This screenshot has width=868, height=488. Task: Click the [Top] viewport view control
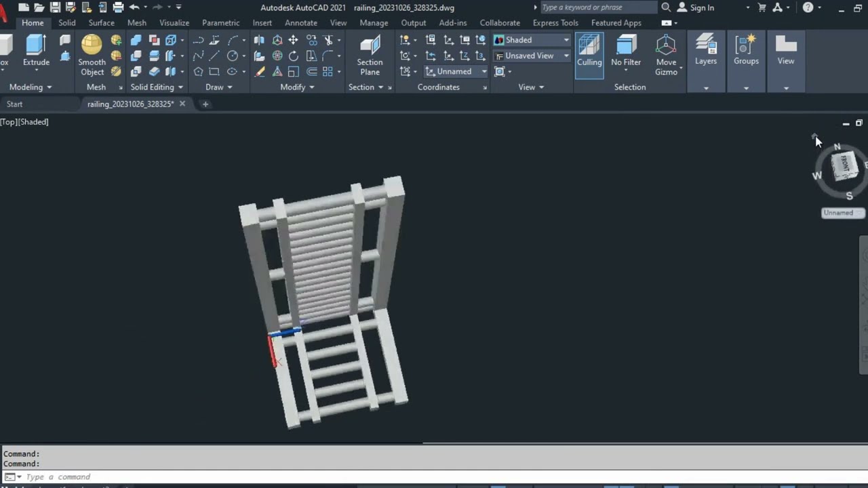pyautogui.click(x=8, y=122)
